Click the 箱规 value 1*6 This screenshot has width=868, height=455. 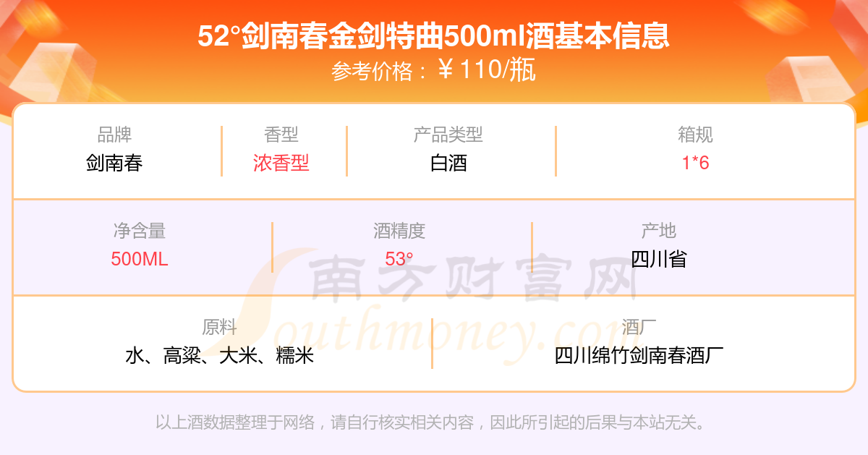[695, 163]
